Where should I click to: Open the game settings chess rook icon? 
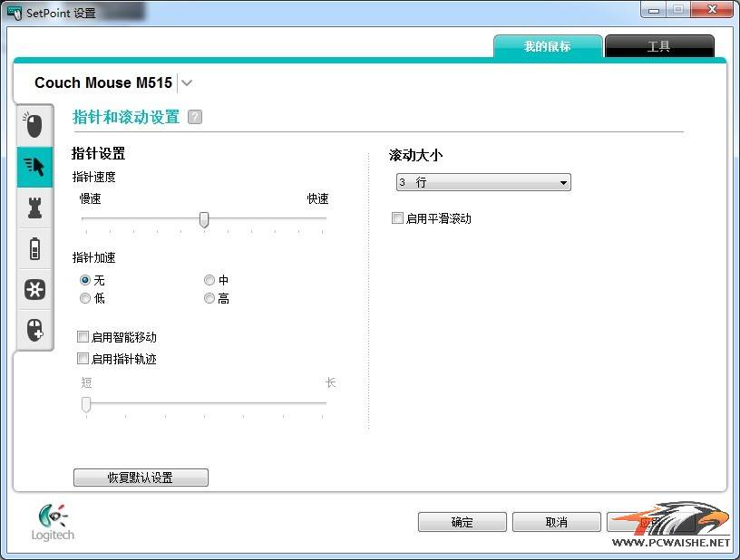point(34,208)
